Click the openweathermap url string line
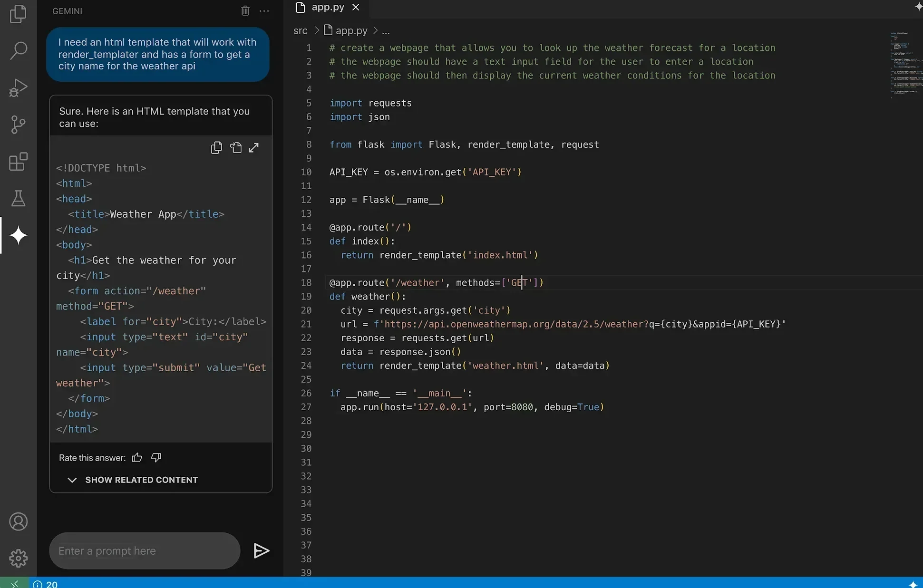This screenshot has height=588, width=923. [563, 324]
